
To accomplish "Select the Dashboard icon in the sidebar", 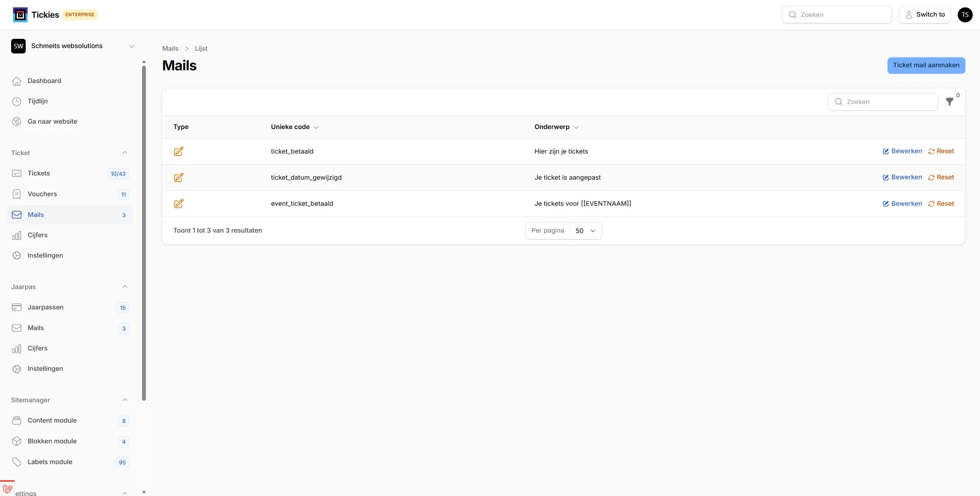I will point(17,81).
